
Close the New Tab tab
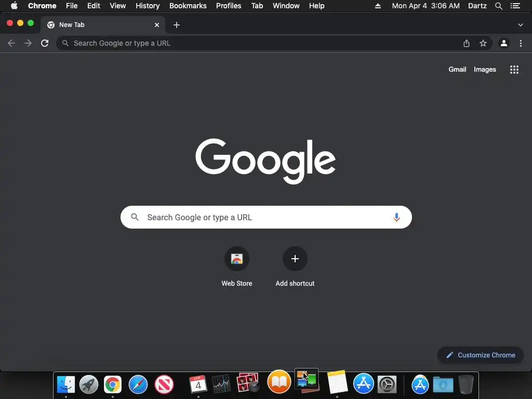(x=157, y=25)
